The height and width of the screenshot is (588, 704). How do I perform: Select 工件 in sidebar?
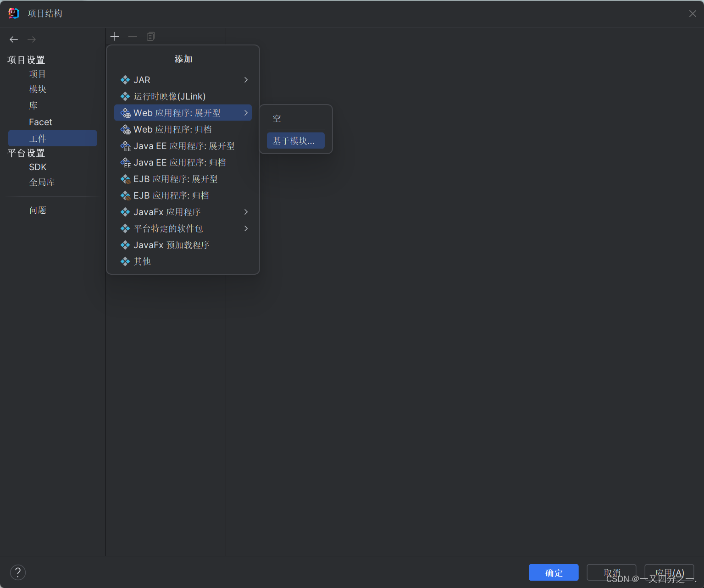point(52,138)
